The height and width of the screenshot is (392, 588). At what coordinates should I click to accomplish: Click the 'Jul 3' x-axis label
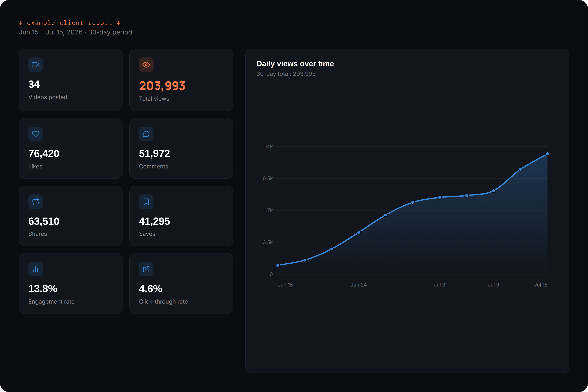[439, 285]
